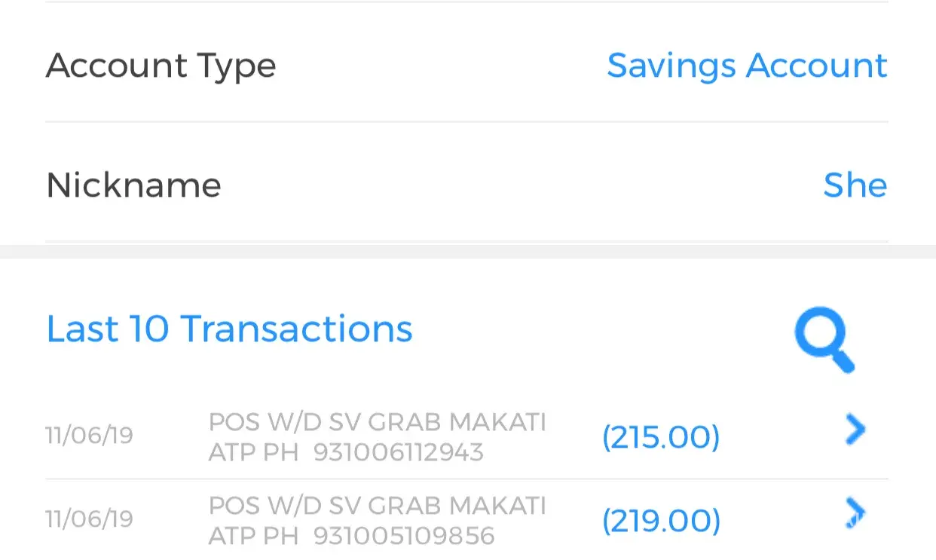Tap the gray band above Last 10 Transactions
936x560 pixels.
[x=467, y=251]
